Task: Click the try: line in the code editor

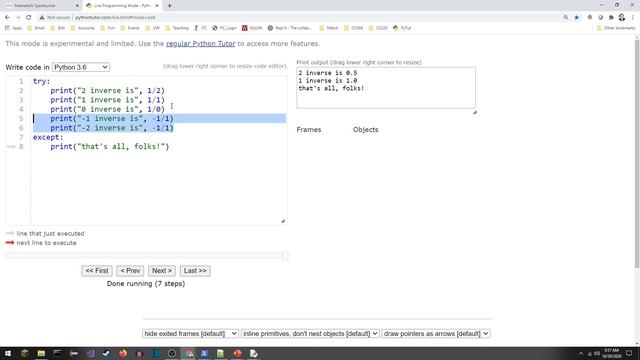Action: coord(42,81)
